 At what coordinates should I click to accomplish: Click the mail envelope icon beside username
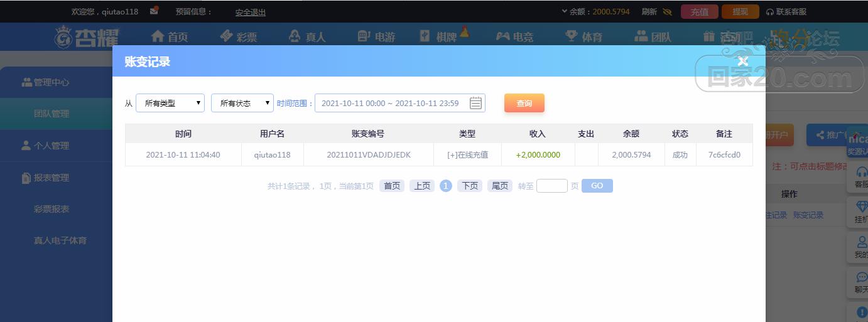(154, 11)
